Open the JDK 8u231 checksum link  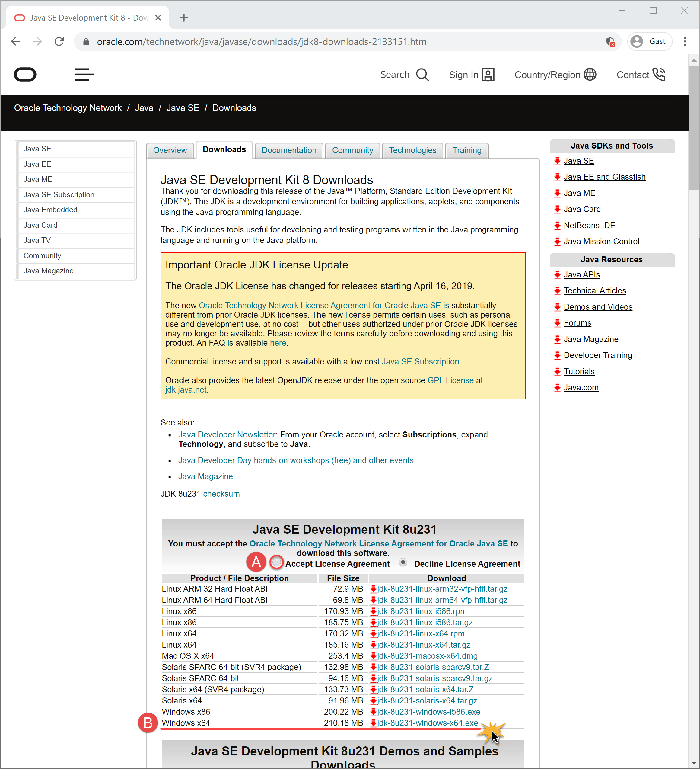(x=221, y=494)
